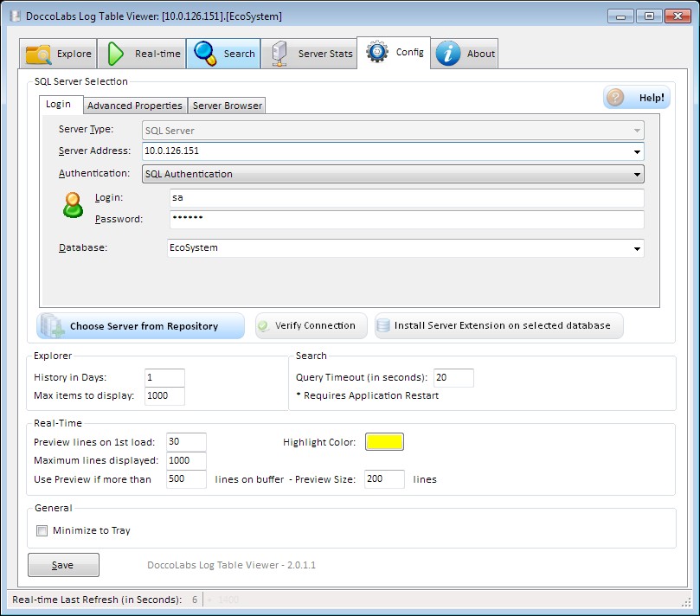Click the app icon in title bar
The width and height of the screenshot is (700, 616).
[x=16, y=16]
